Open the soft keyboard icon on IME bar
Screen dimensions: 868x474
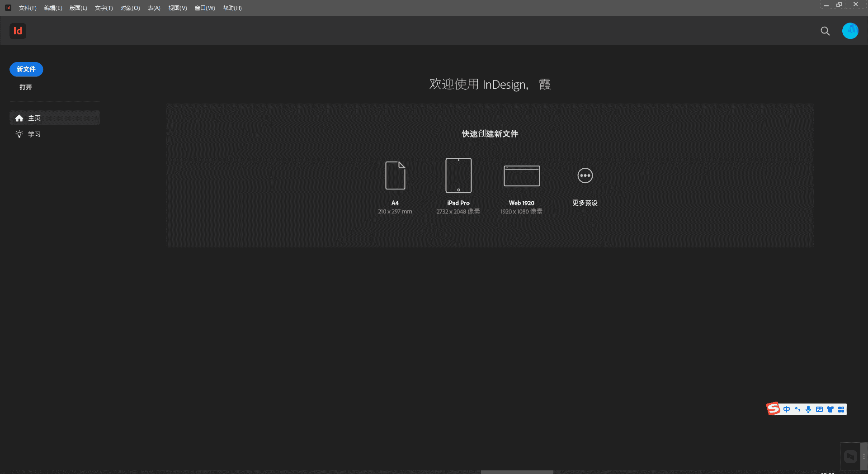pos(819,409)
